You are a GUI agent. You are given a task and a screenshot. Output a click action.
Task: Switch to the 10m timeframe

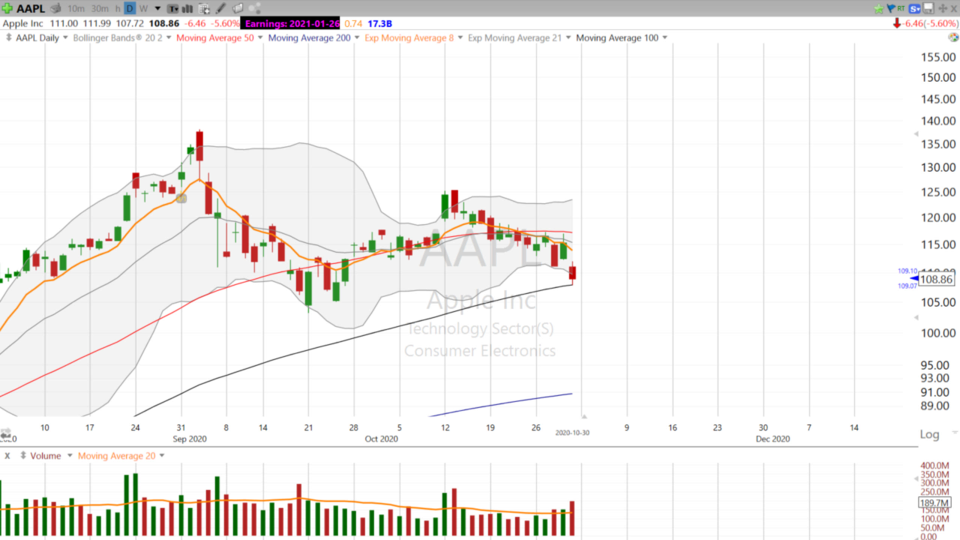(76, 9)
